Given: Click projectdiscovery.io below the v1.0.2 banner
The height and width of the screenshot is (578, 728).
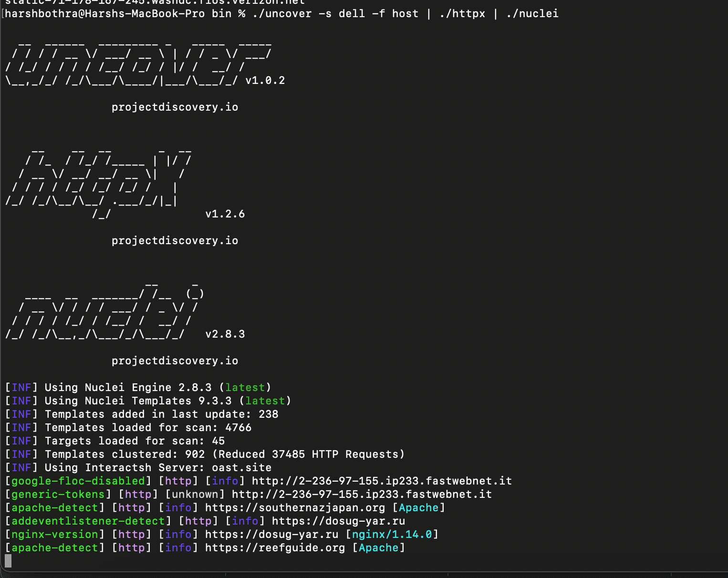Looking at the screenshot, I should point(175,107).
